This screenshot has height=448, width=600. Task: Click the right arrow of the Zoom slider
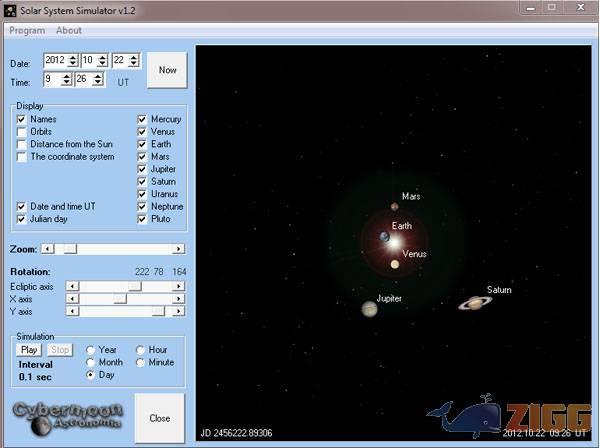pos(179,249)
